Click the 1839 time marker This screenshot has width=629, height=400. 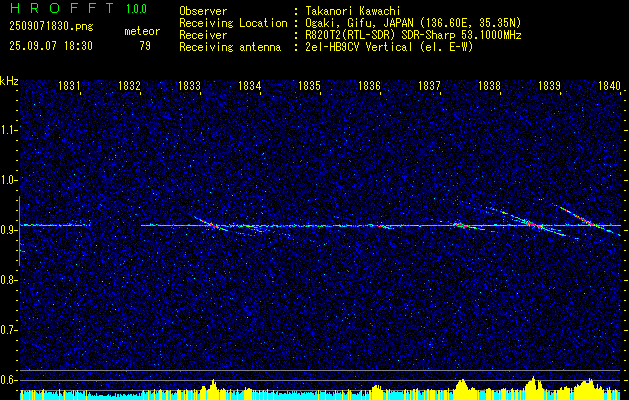pos(549,85)
